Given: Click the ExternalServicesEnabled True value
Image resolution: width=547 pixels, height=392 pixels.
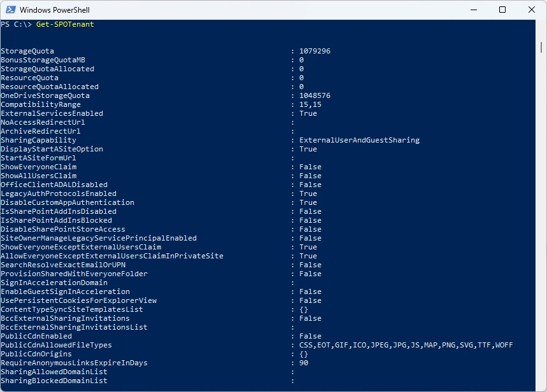Looking at the screenshot, I should click(x=308, y=113).
